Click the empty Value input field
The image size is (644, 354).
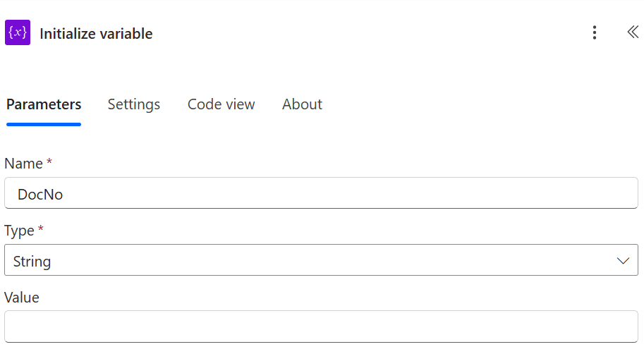click(x=321, y=326)
